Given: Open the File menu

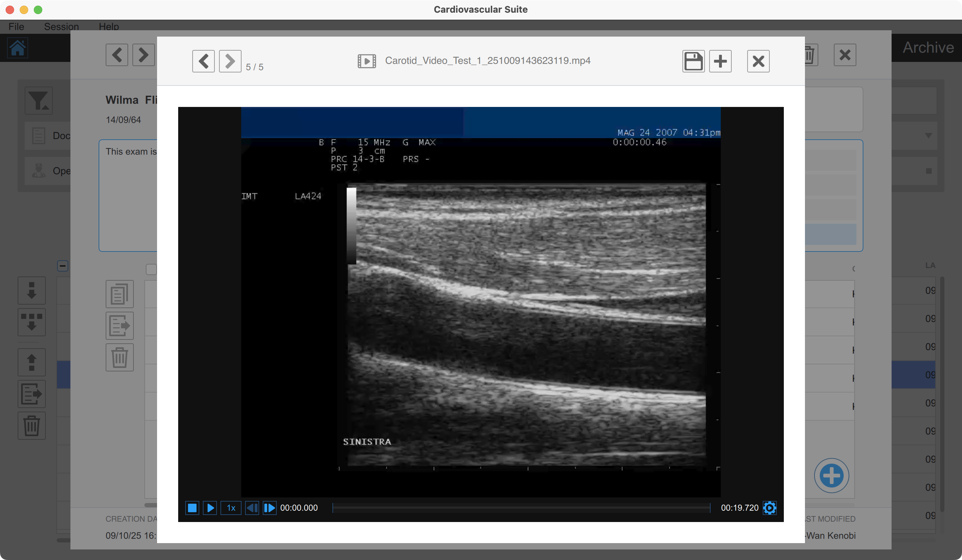Looking at the screenshot, I should pyautogui.click(x=17, y=27).
